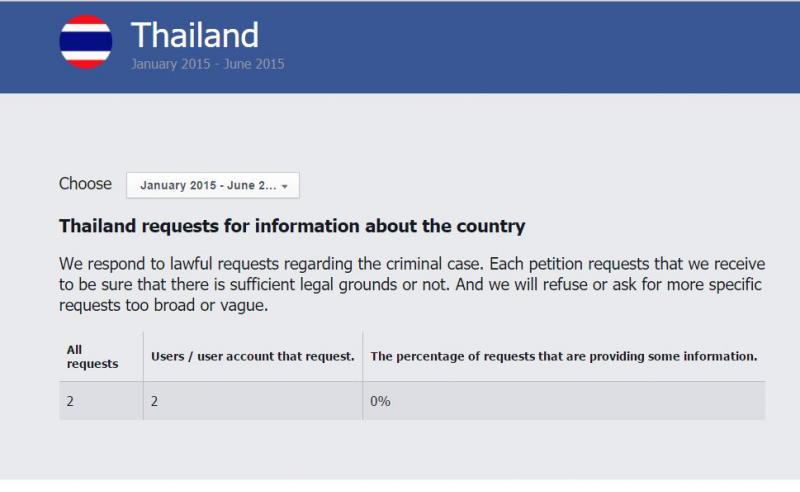Click the value 2 under Users column

pos(155,401)
